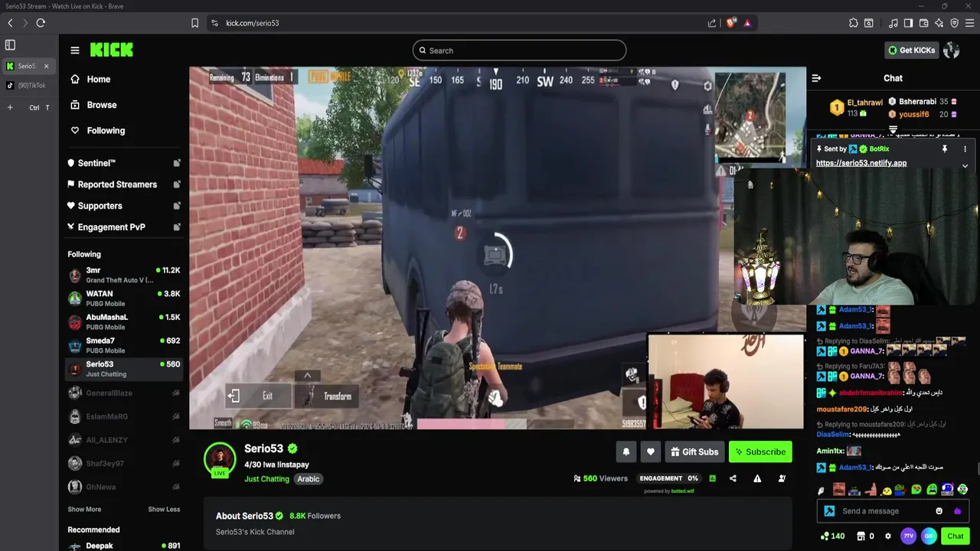Open chat settings gear
The image size is (980, 551).
pos(888,536)
